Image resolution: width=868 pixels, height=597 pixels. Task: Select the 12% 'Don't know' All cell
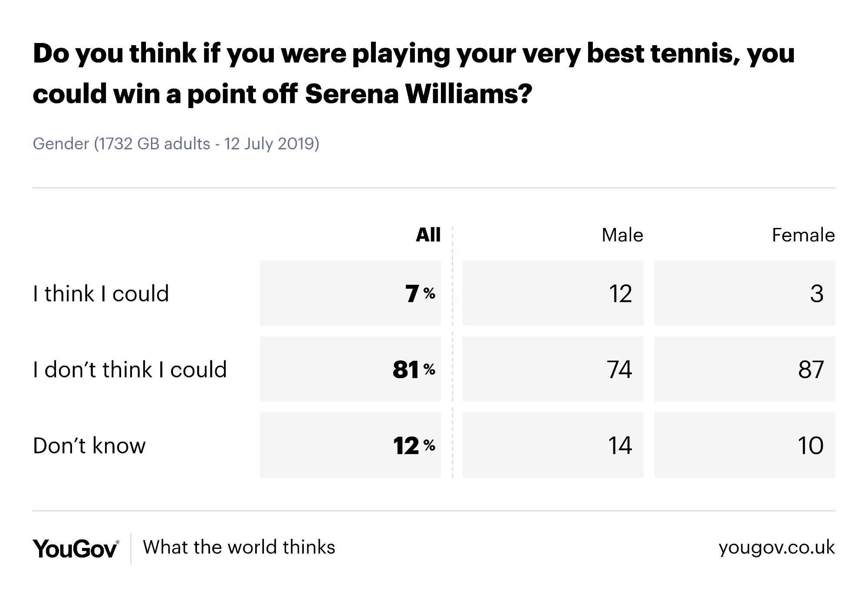[x=350, y=445]
